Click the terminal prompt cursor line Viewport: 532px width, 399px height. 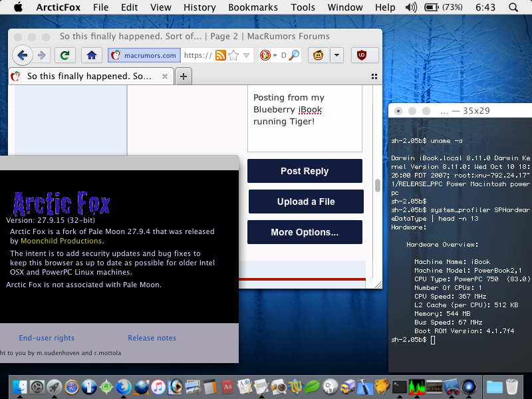pyautogui.click(x=413, y=340)
